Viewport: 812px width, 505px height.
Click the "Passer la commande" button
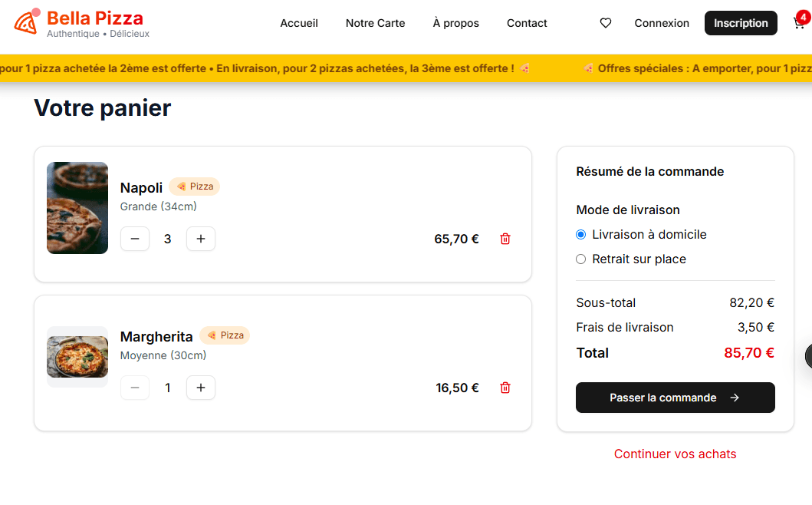(675, 398)
